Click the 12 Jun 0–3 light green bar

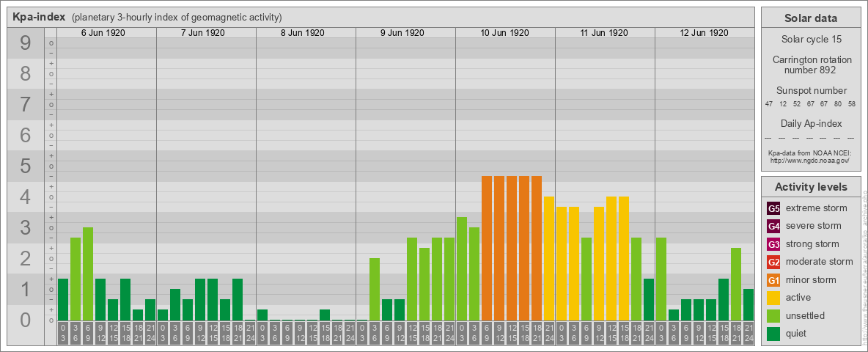pos(661,279)
